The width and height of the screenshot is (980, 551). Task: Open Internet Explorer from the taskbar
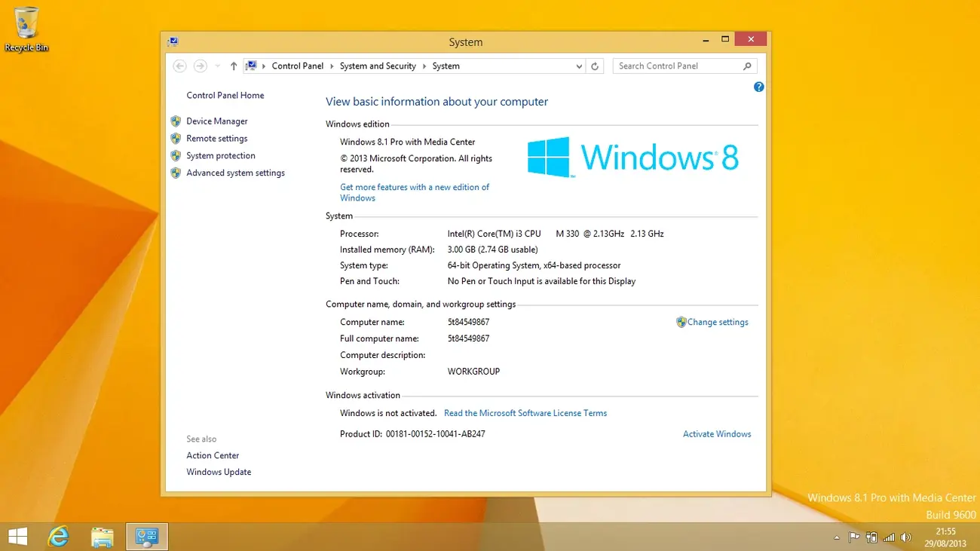coord(58,536)
